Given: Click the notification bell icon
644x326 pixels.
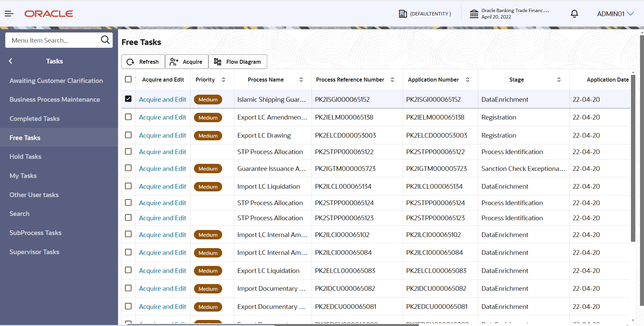Looking at the screenshot, I should pyautogui.click(x=574, y=14).
